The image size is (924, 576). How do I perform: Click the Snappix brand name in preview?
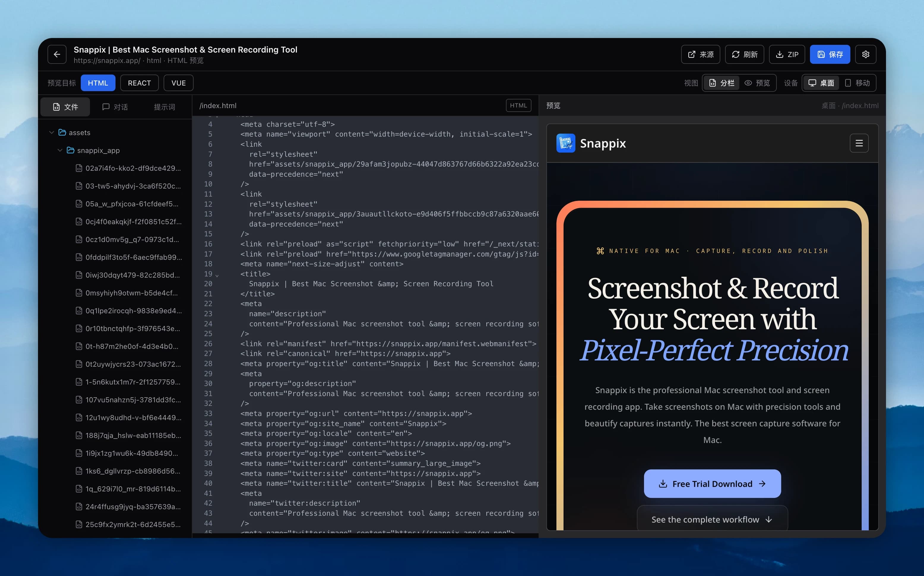tap(602, 143)
